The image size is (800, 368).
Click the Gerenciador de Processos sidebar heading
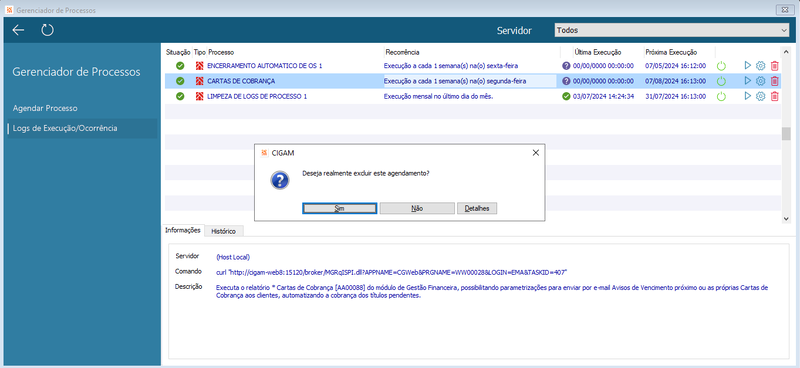coord(76,72)
